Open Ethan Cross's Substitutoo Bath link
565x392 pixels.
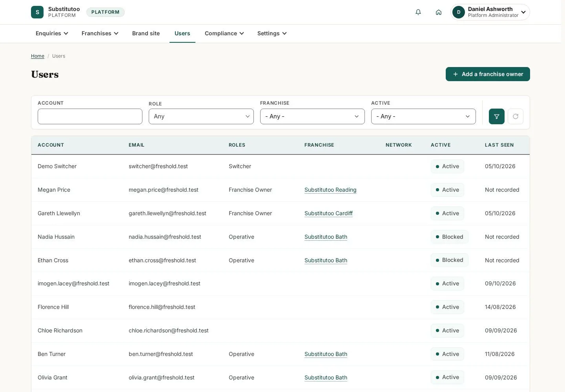click(x=326, y=260)
